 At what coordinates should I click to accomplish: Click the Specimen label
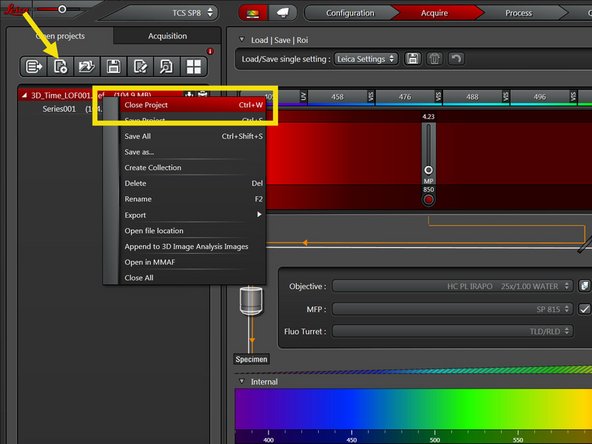(x=251, y=359)
